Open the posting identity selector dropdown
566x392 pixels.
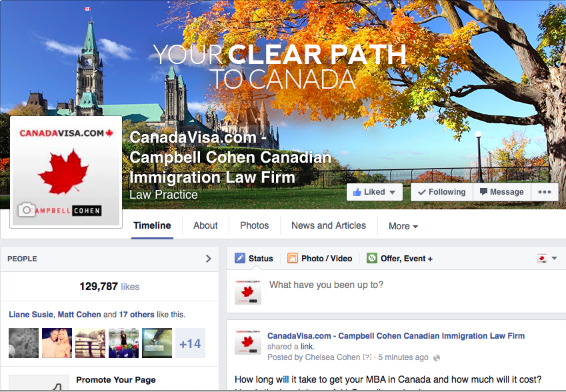coord(547,258)
